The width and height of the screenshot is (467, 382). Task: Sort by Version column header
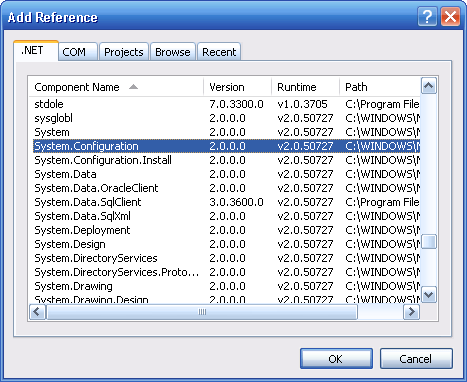(237, 87)
